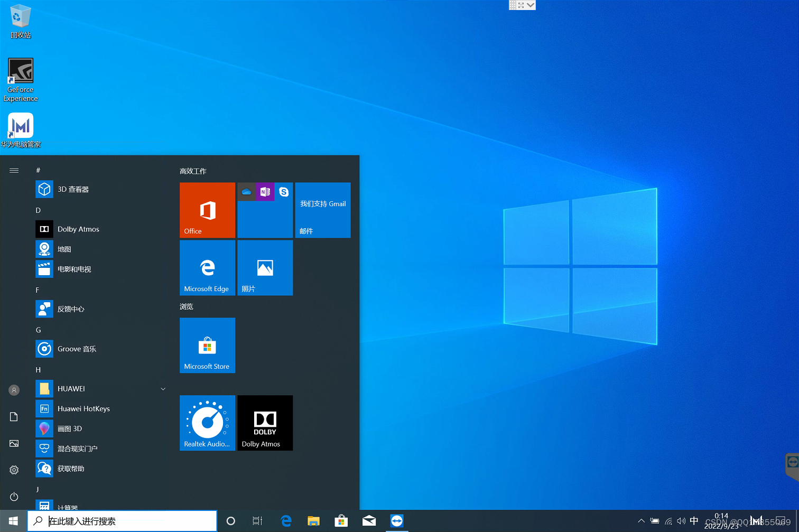Open Task View on taskbar

(x=257, y=521)
